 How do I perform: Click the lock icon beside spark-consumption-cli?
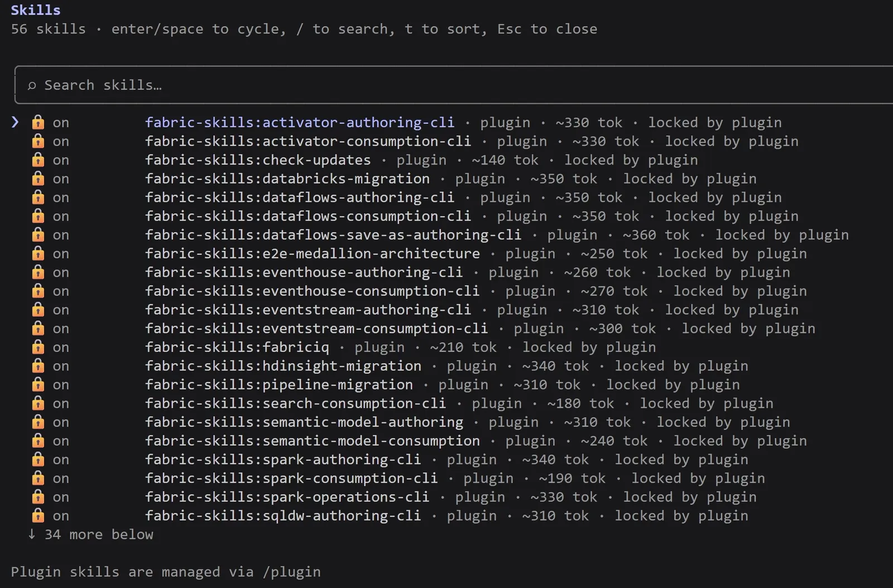(x=38, y=478)
